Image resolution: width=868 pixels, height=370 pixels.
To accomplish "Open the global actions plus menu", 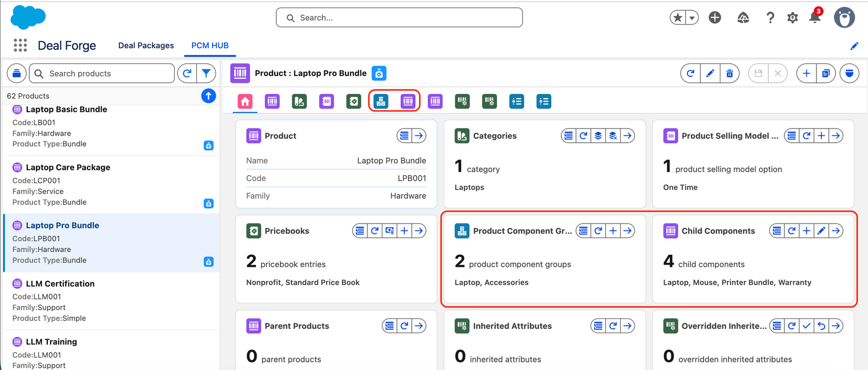I will [715, 18].
